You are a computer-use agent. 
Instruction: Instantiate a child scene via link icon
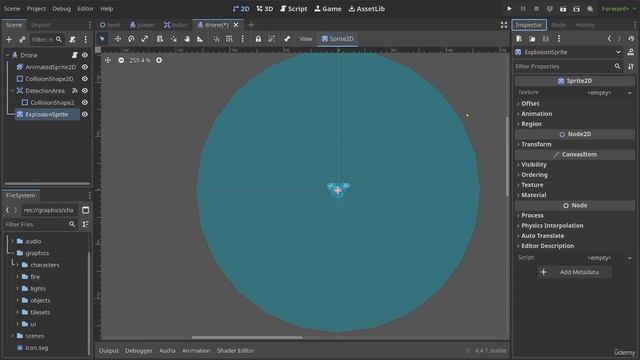[x=22, y=40]
